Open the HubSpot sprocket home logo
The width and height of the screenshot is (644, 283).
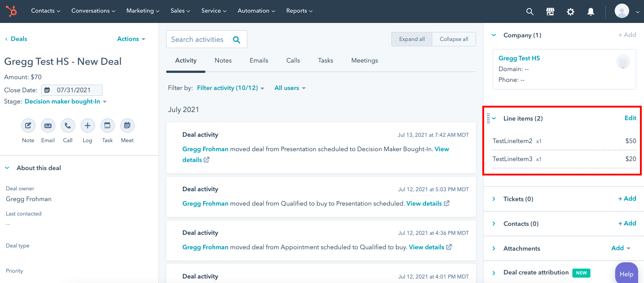coord(11,11)
